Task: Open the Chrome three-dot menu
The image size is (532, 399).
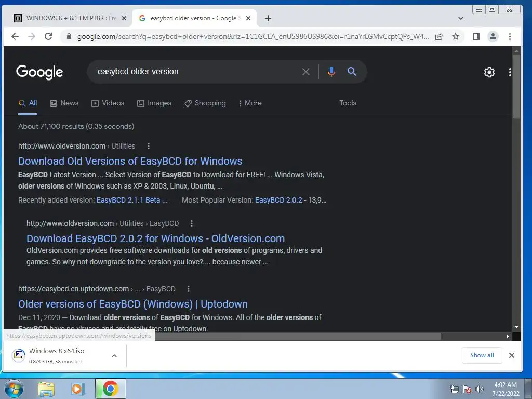Action: pos(510,36)
